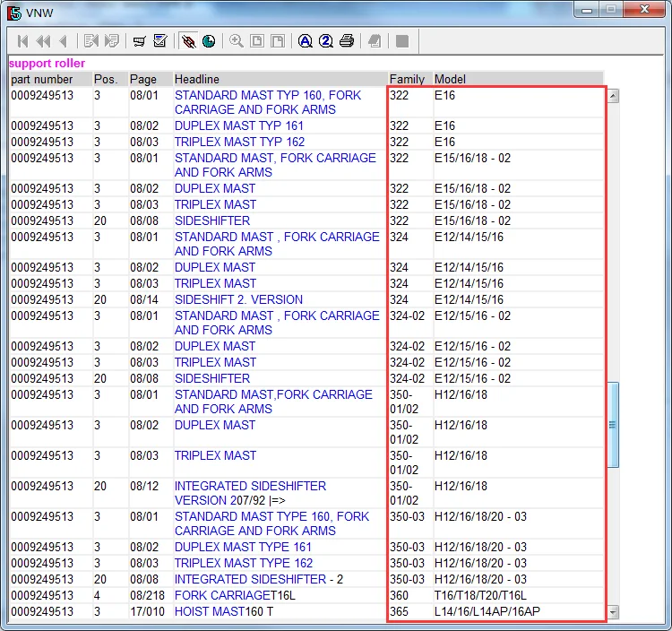
Task: Click the dark teal globe toolbar icon
Action: 209,41
